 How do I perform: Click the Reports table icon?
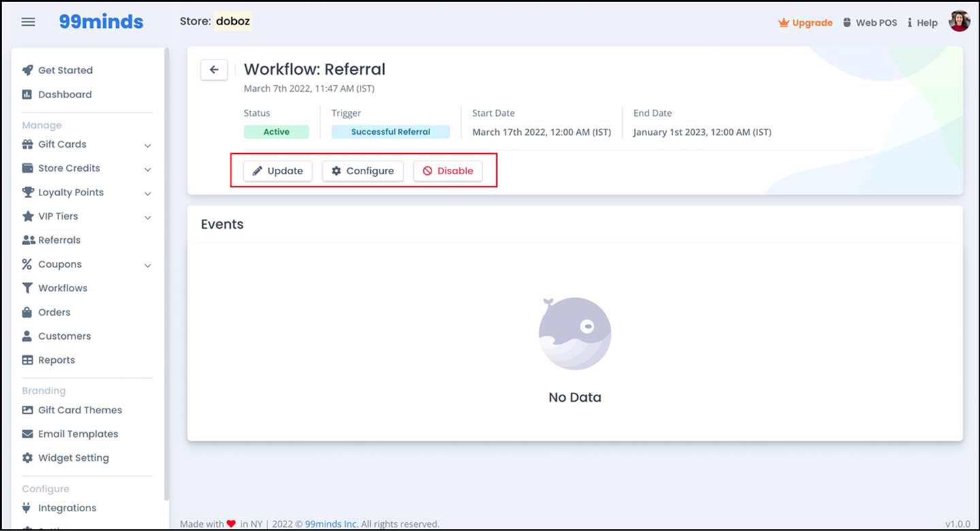(27, 360)
